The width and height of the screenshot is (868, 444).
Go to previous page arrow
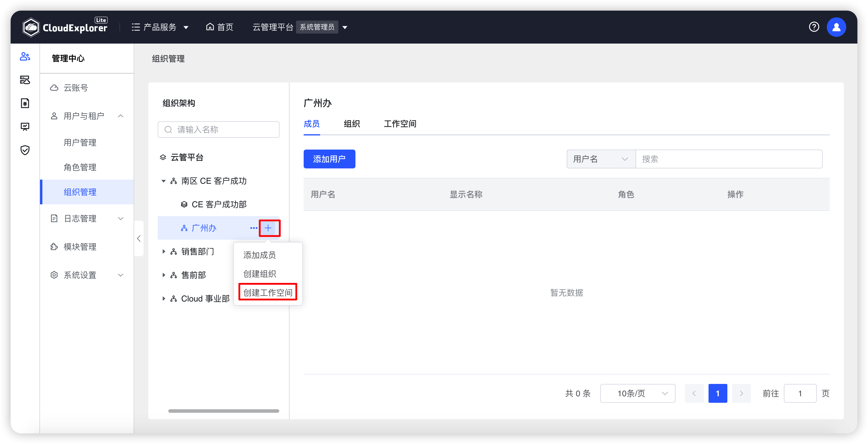point(694,393)
